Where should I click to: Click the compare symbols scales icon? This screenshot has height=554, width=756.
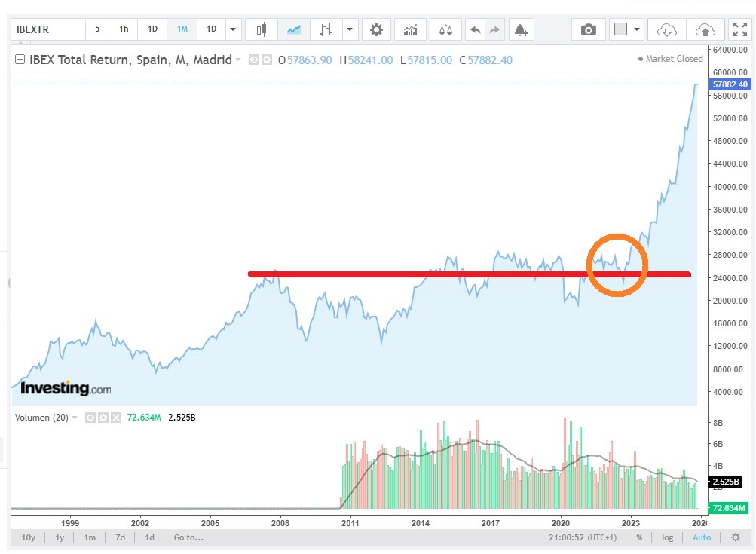[x=446, y=29]
